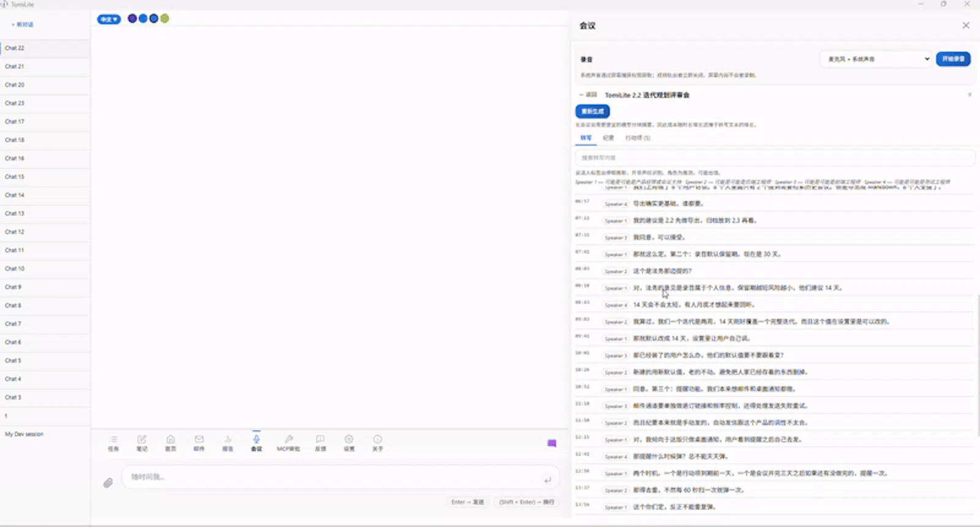Open the 中文 language dropdown

(x=108, y=19)
